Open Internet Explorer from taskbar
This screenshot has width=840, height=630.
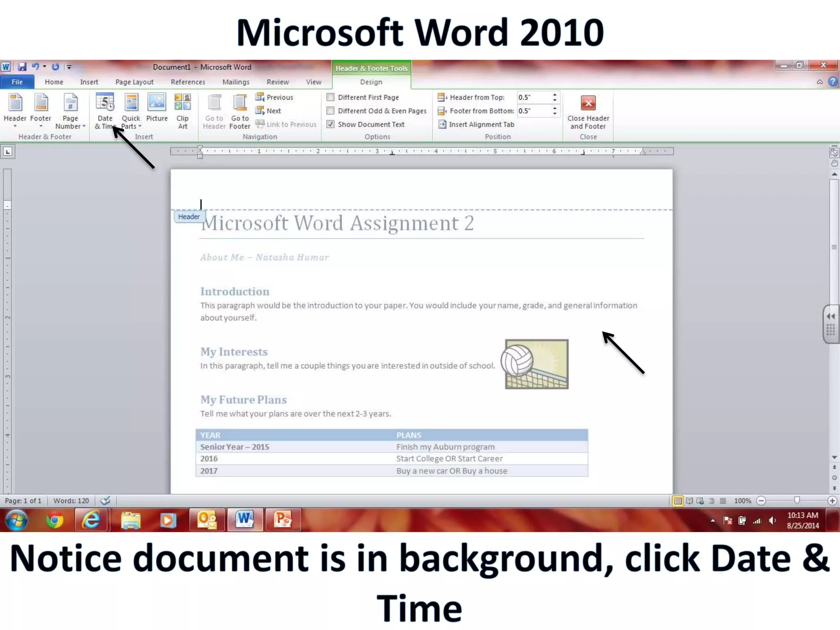click(91, 520)
